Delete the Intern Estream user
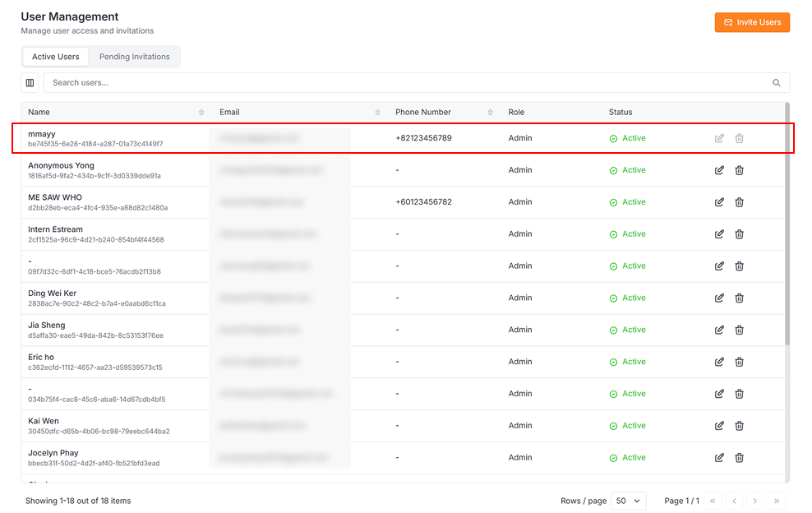The image size is (812, 513). (739, 234)
